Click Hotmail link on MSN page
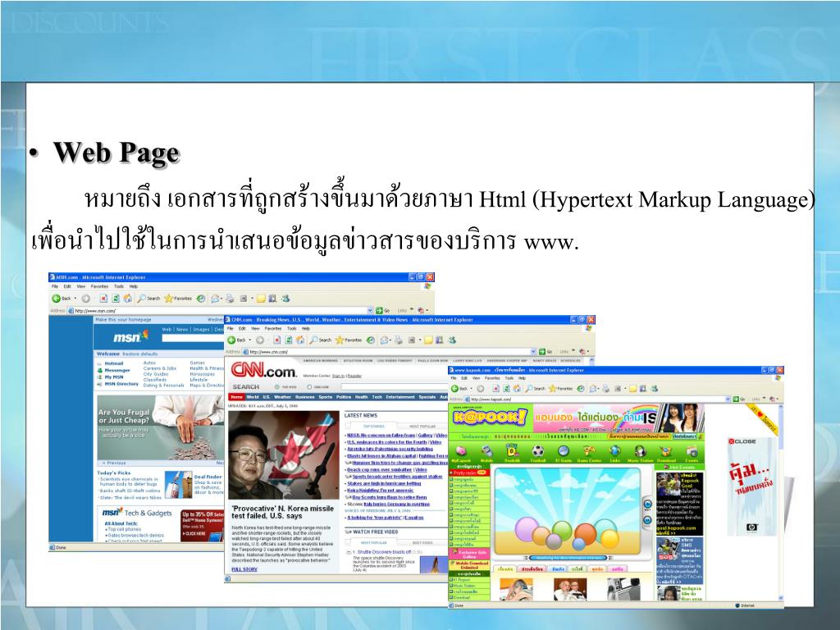 (113, 363)
